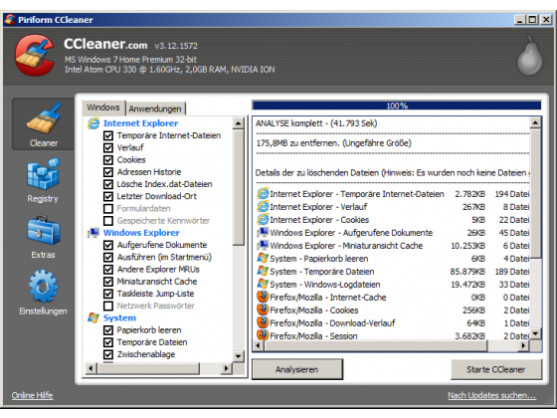557x418 pixels.
Task: Click the results pane scroll-down arrow
Action: click(x=535, y=333)
